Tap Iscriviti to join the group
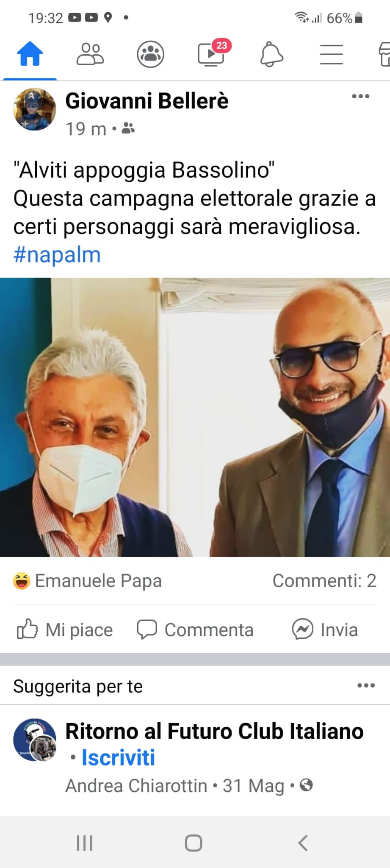Image resolution: width=390 pixels, height=868 pixels. tap(118, 757)
